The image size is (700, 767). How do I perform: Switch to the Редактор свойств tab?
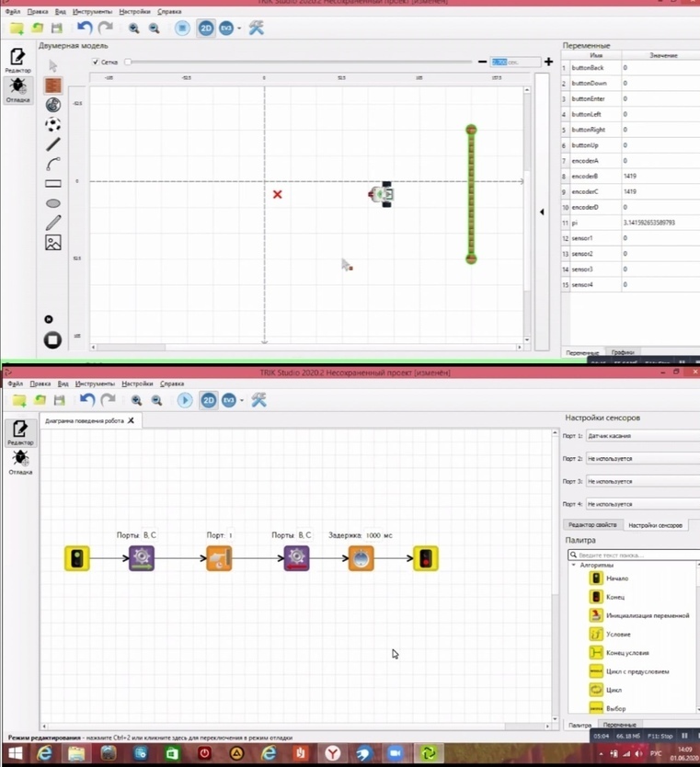593,524
